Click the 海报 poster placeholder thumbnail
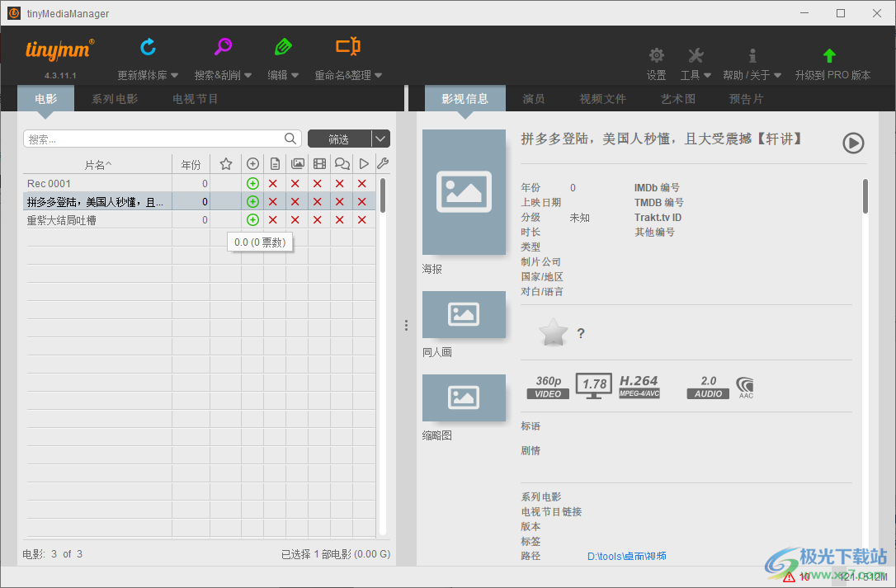 click(464, 192)
